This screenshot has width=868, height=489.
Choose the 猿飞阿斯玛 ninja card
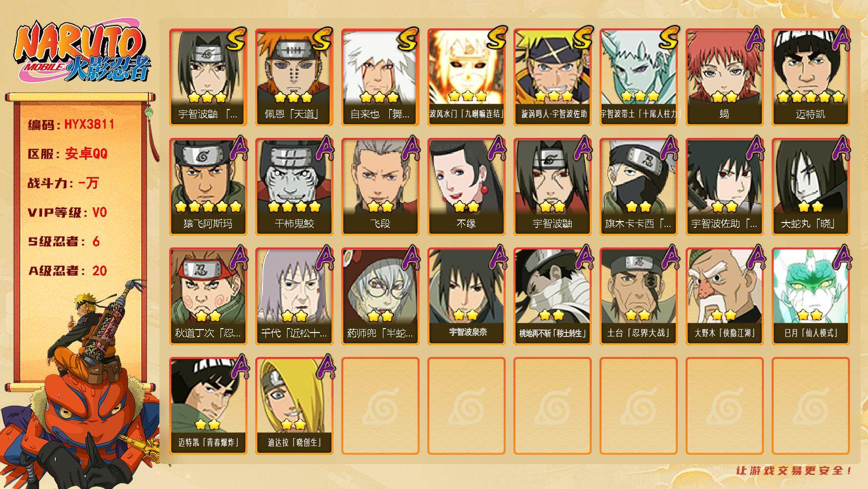pyautogui.click(x=208, y=187)
